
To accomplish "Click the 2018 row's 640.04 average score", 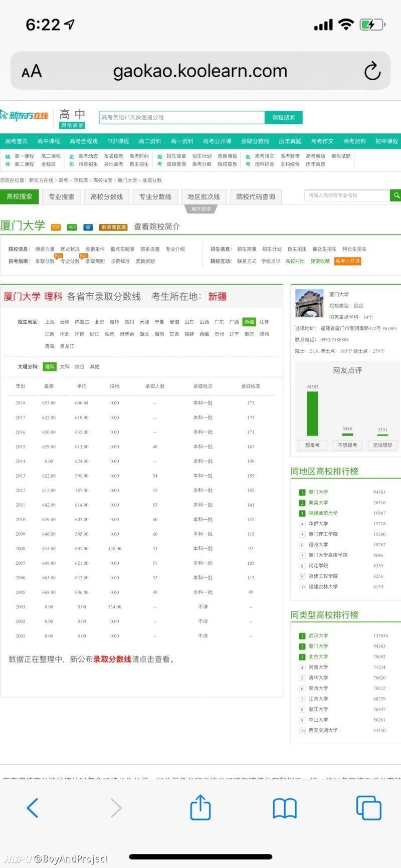I will pyautogui.click(x=82, y=403).
